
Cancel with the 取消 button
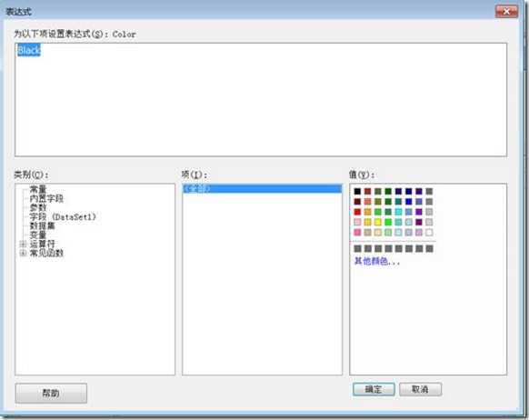point(420,389)
